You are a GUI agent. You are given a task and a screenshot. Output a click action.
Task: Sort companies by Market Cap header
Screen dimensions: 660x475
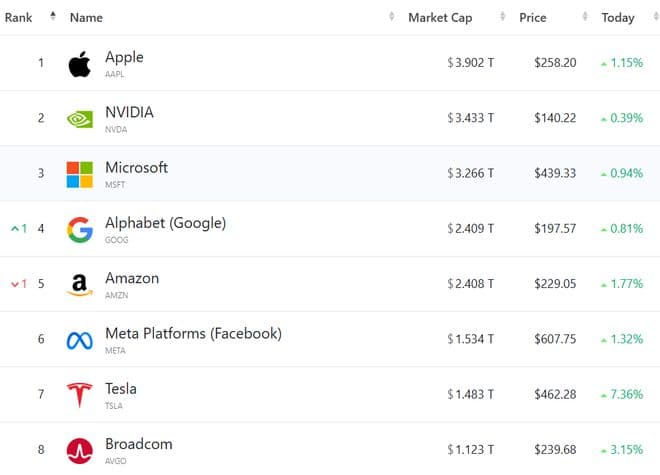(440, 18)
